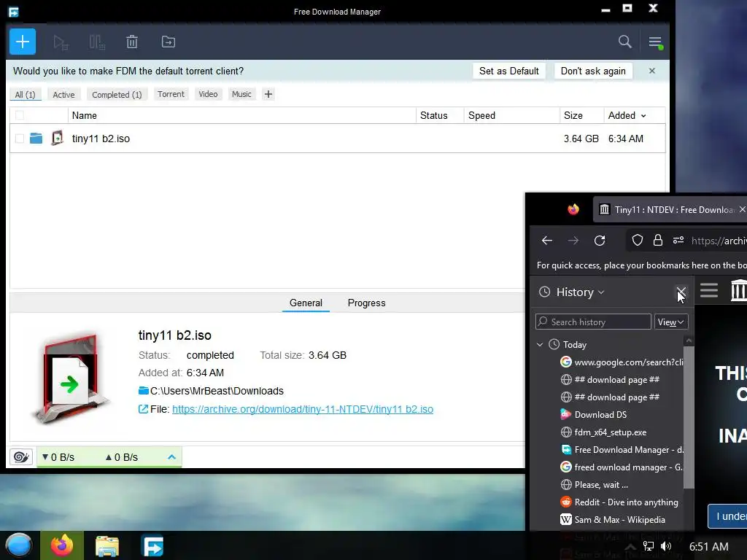
Task: Open the archive.org tiny11 b2.iso link
Action: (303, 409)
